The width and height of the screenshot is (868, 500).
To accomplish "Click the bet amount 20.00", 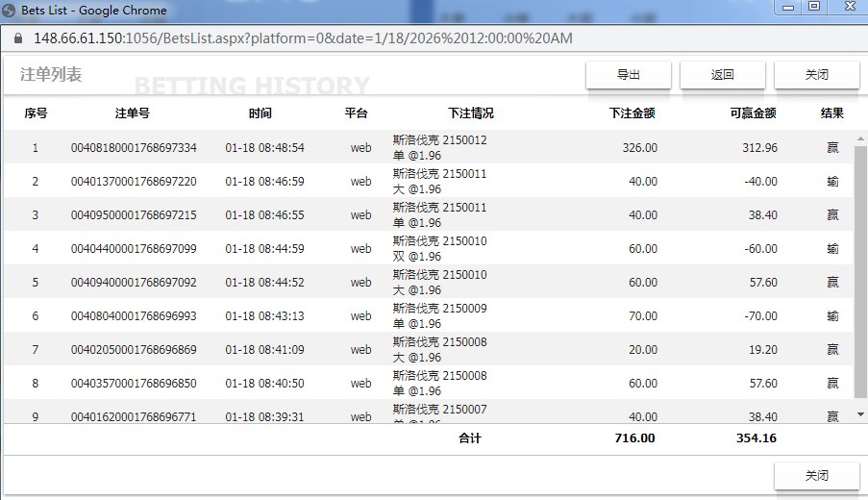I will click(643, 350).
